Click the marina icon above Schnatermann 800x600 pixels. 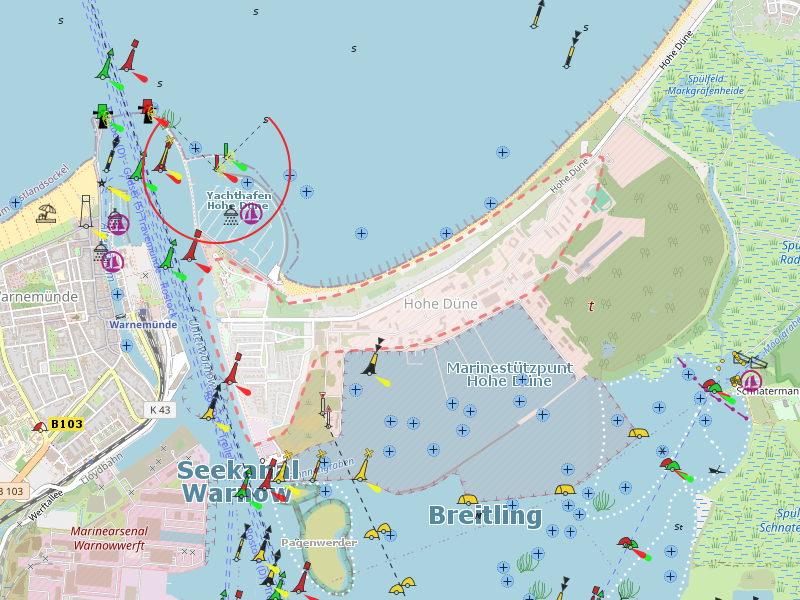point(750,380)
